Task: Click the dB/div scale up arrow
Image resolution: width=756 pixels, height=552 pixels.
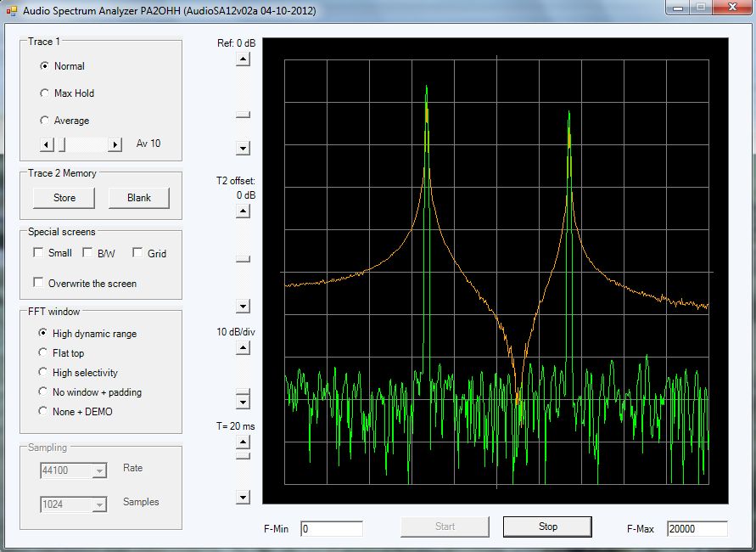Action: 244,346
